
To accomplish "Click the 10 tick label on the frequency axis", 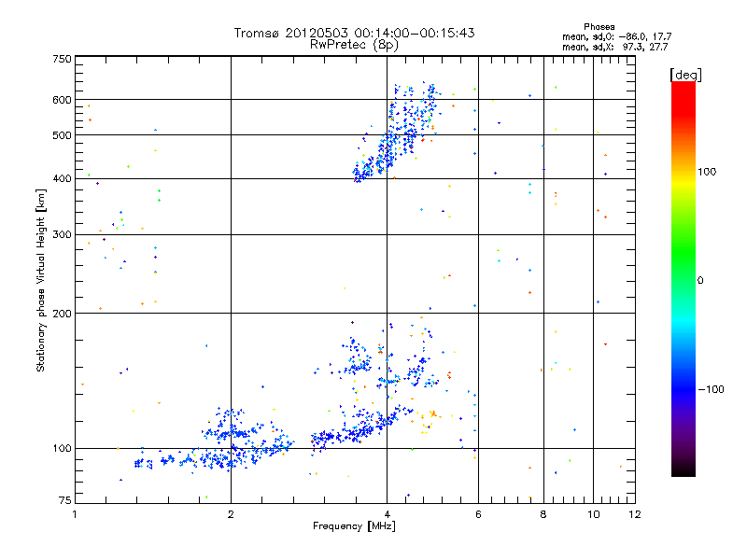I will 593,514.
